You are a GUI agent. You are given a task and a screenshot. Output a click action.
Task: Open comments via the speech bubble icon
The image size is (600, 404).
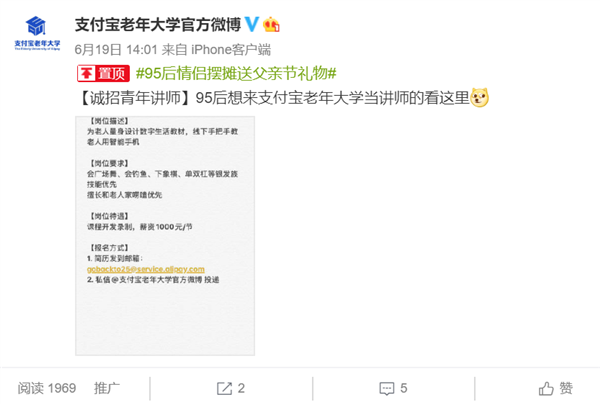click(386, 389)
